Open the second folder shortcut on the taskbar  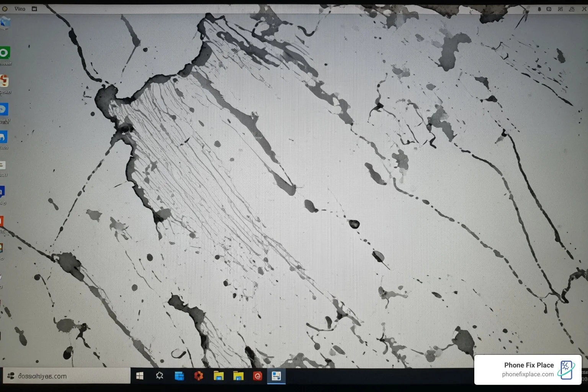(238, 376)
